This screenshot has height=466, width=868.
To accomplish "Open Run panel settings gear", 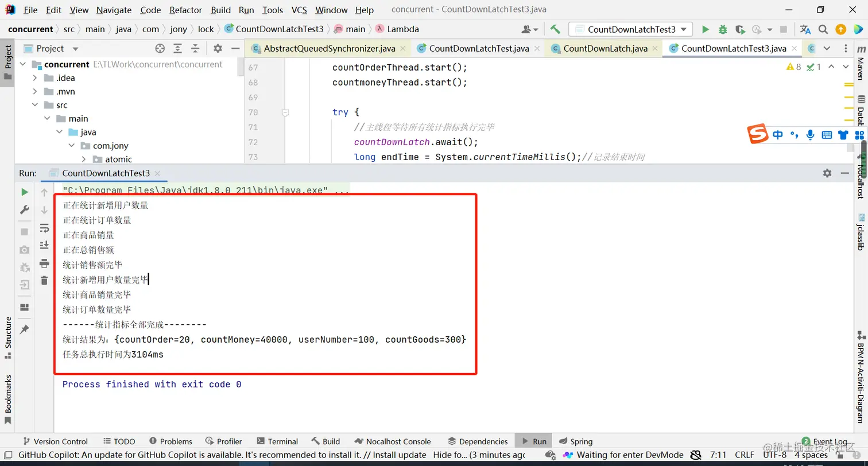I will click(x=827, y=173).
